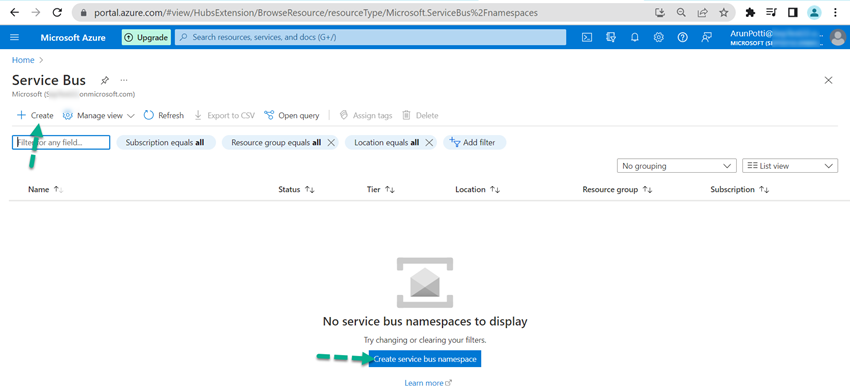
Task: Click the Filter for any field box
Action: pos(61,143)
